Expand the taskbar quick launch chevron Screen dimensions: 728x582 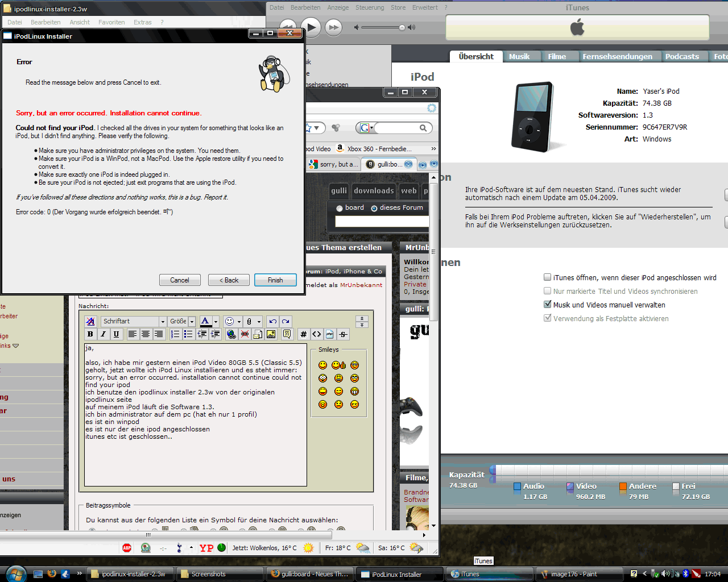(x=79, y=573)
